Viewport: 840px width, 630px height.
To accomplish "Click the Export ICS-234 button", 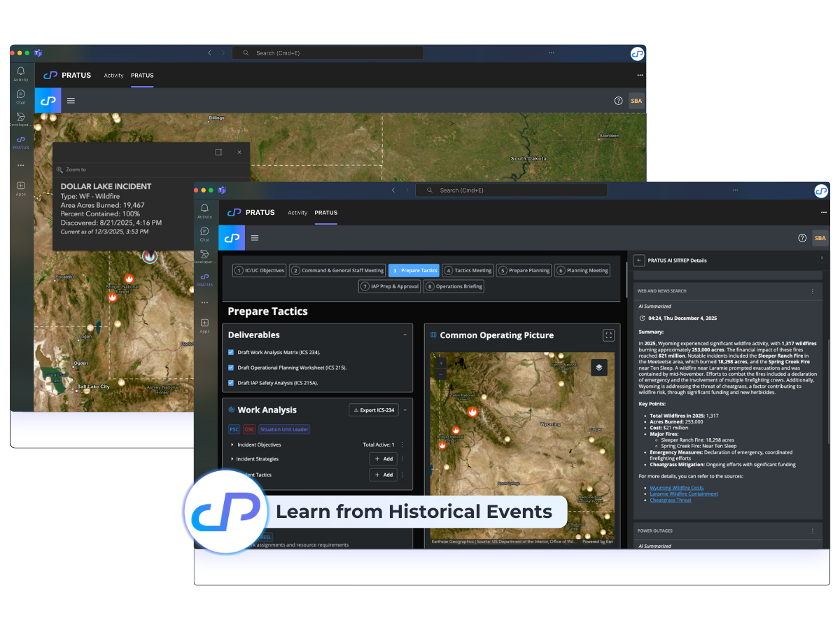I will coord(373,409).
